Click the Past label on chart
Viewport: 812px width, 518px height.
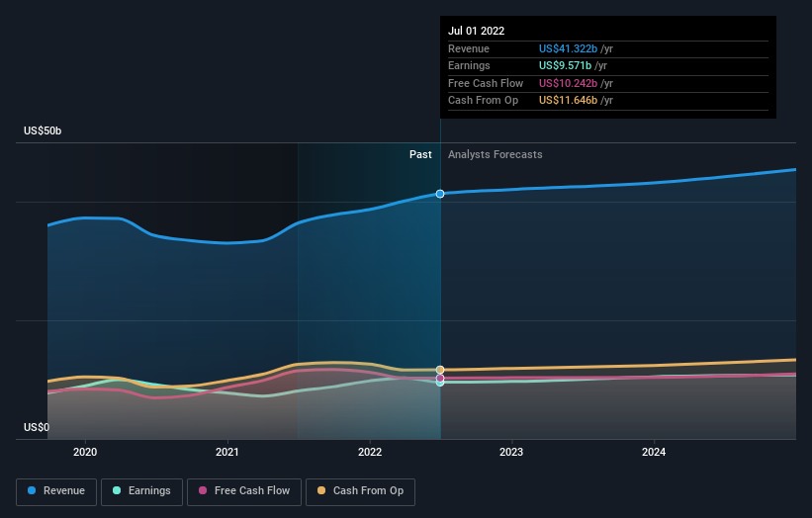(420, 154)
